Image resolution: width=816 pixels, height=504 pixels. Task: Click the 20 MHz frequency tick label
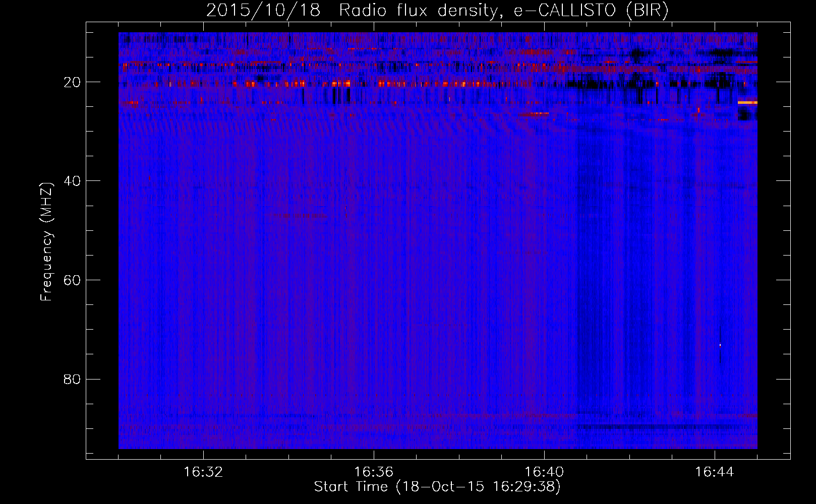73,82
